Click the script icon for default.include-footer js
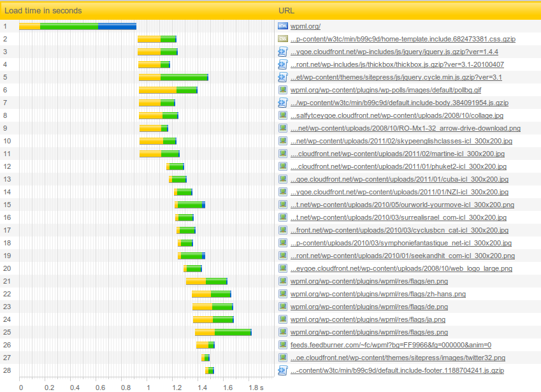The image size is (541, 392). (x=282, y=370)
